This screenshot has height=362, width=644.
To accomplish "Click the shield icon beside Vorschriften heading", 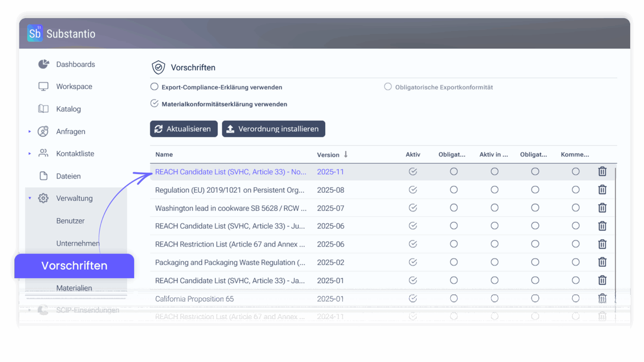I will (x=158, y=67).
